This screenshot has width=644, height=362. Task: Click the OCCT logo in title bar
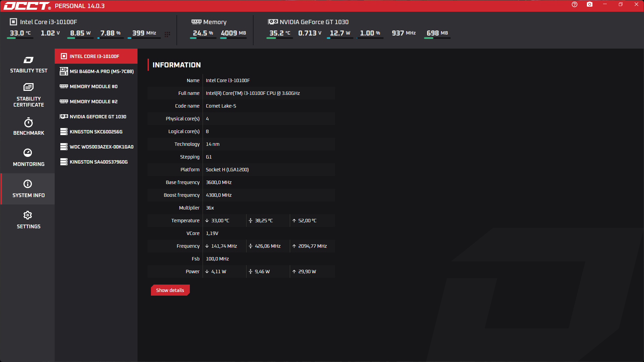tap(27, 6)
